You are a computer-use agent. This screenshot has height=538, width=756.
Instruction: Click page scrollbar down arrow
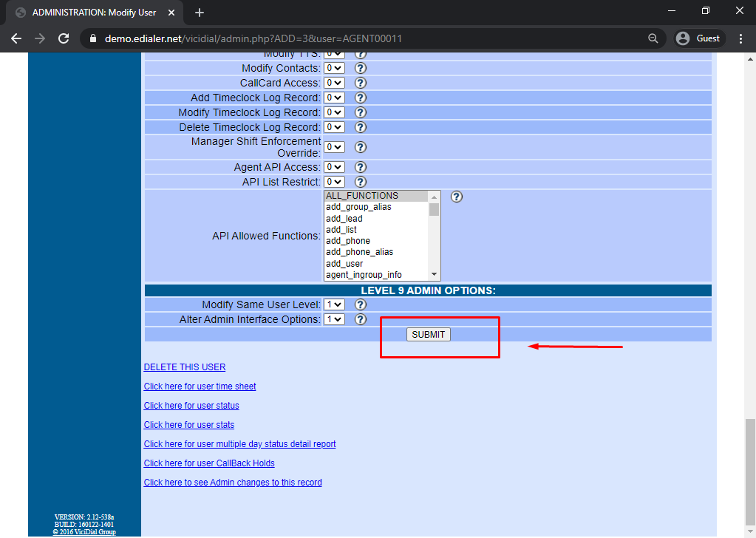tap(750, 532)
